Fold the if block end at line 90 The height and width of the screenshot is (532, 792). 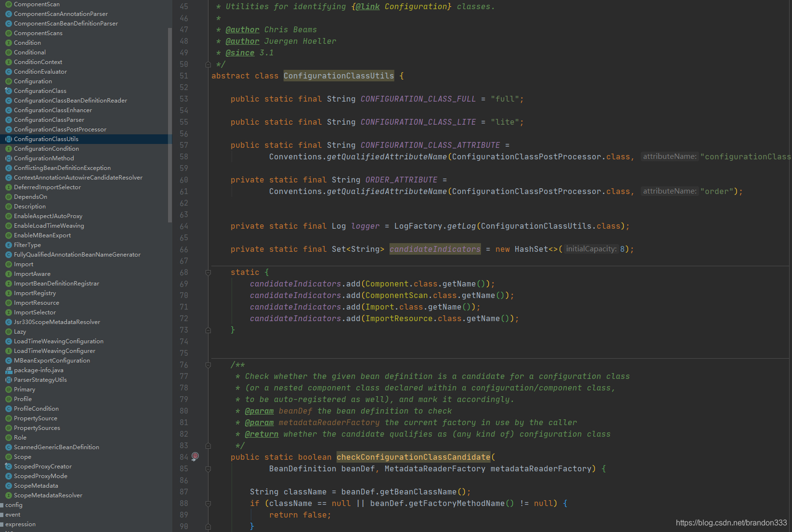point(208,527)
